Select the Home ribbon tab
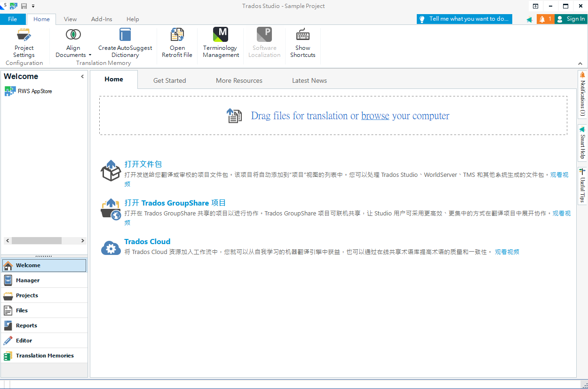The height and width of the screenshot is (389, 588). click(41, 19)
